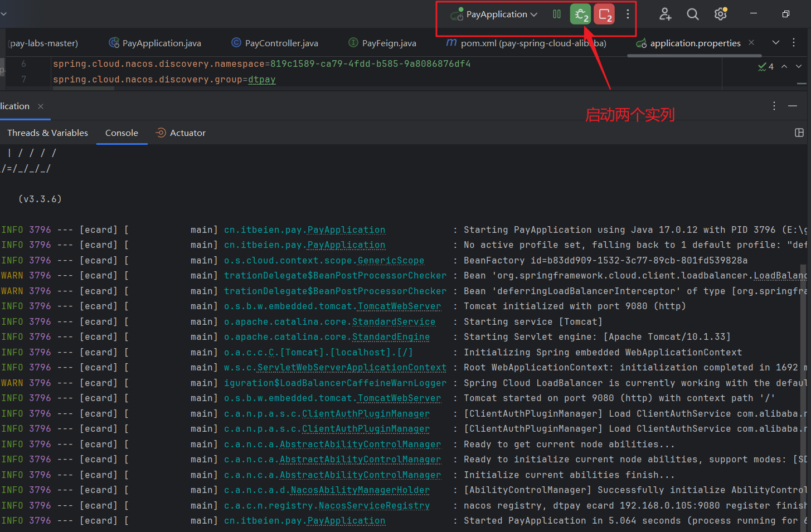The image size is (811, 532).
Task: Click the green Debug instances icon
Action: click(581, 14)
